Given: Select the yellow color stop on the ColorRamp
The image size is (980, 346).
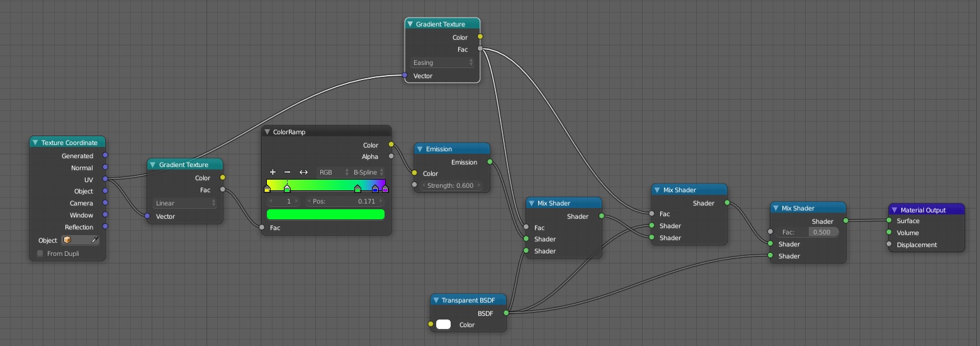Looking at the screenshot, I should 267,188.
